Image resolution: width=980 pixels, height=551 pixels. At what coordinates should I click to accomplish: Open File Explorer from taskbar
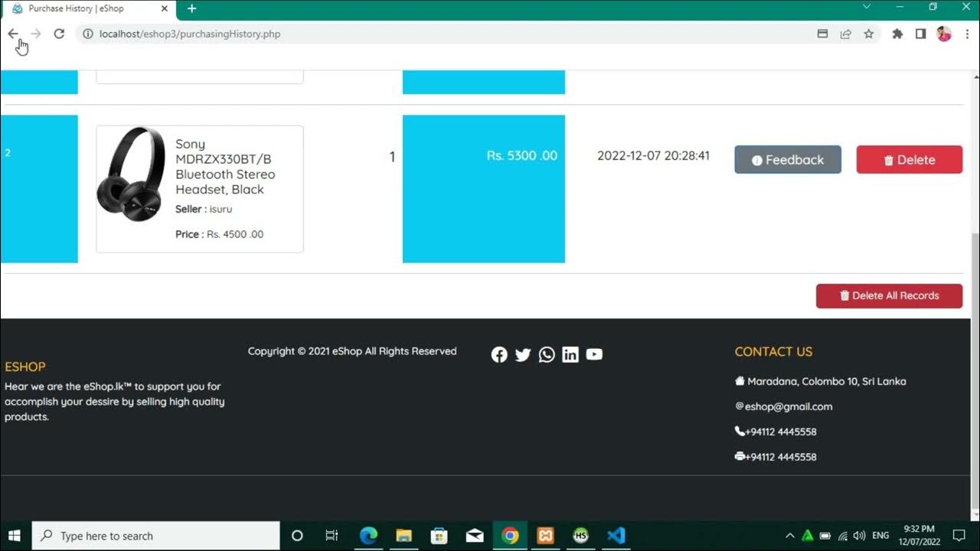pyautogui.click(x=403, y=536)
